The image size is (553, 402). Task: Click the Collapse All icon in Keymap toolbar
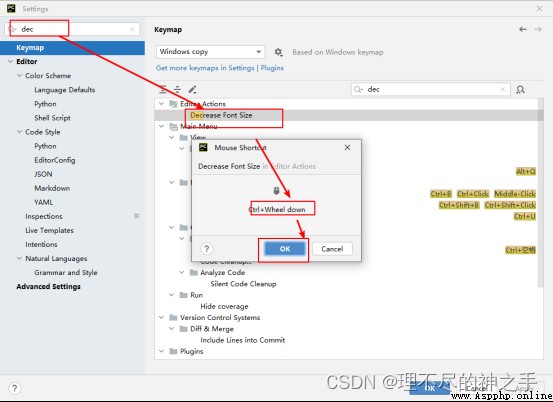click(177, 90)
